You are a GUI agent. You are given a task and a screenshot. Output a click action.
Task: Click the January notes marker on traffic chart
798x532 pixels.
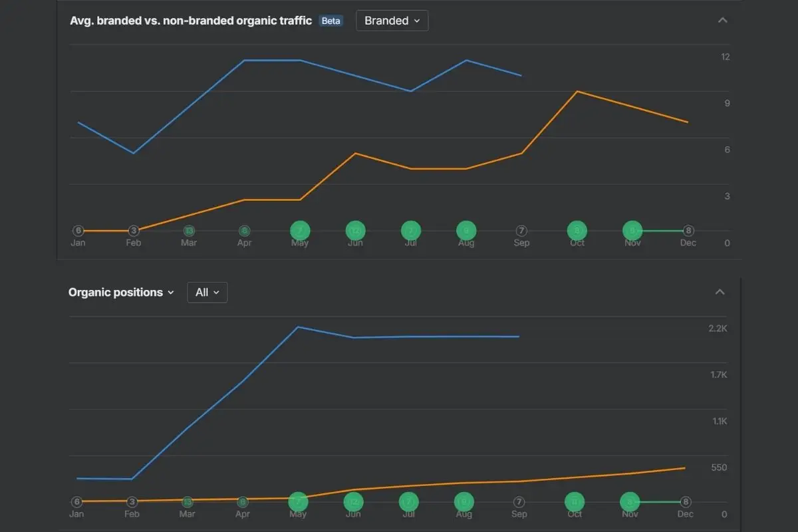(78, 231)
